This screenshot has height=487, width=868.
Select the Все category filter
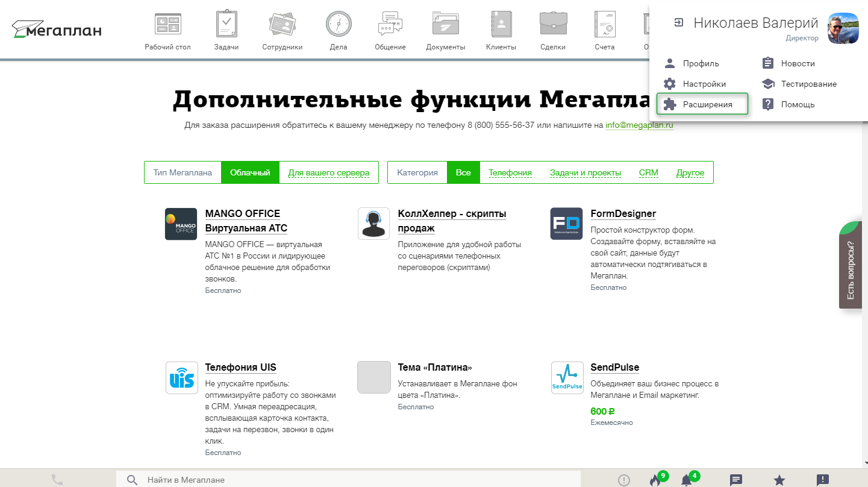[x=463, y=172]
